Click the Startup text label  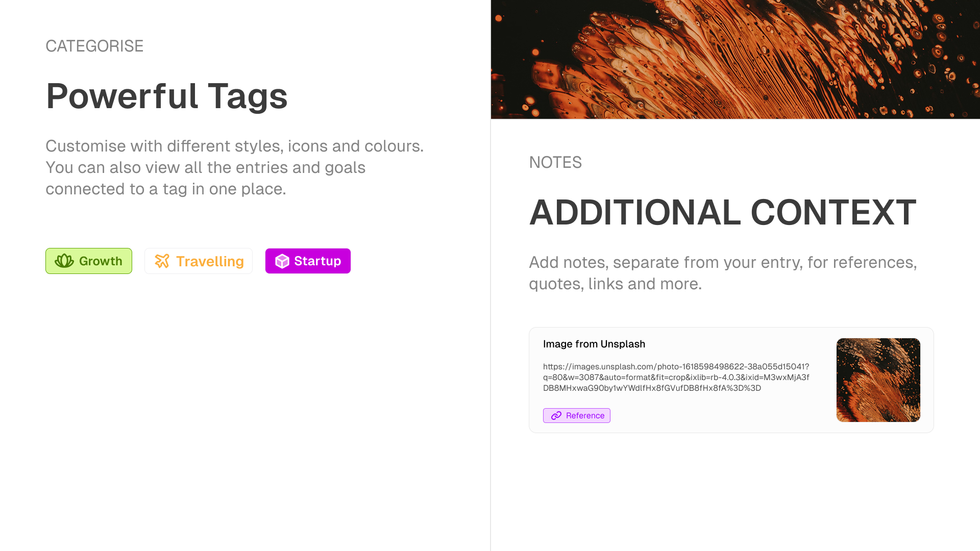317,261
